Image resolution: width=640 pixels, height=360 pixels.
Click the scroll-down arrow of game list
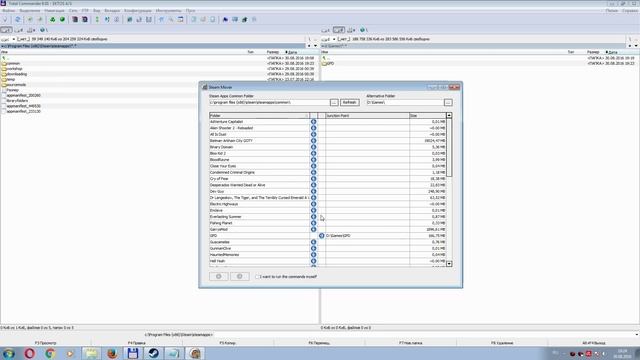point(449,264)
